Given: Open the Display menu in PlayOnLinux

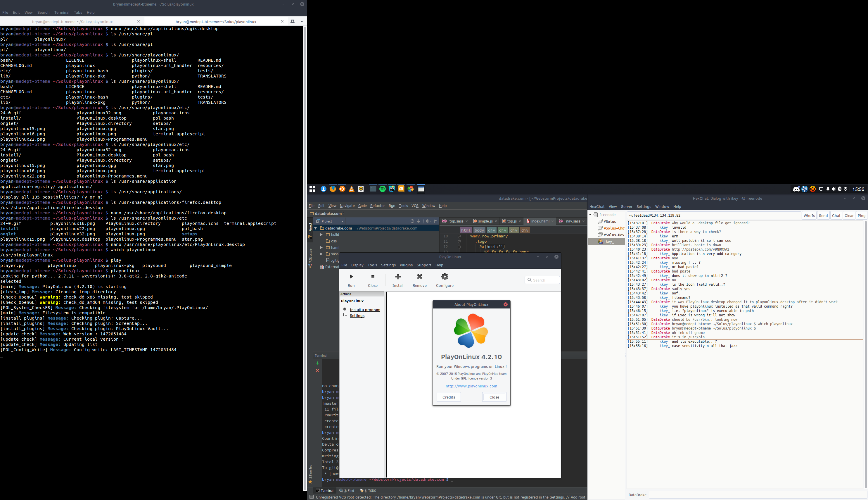Looking at the screenshot, I should (357, 265).
